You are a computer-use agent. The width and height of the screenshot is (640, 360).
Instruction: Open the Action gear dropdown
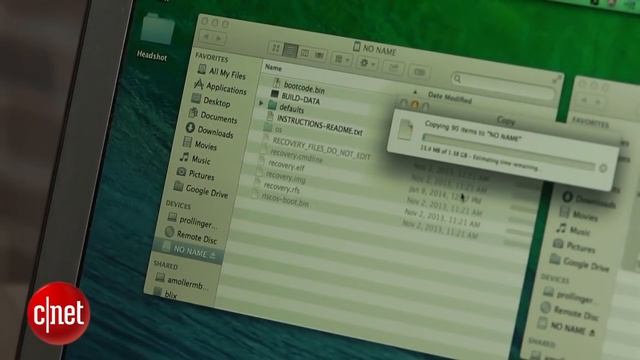367,64
